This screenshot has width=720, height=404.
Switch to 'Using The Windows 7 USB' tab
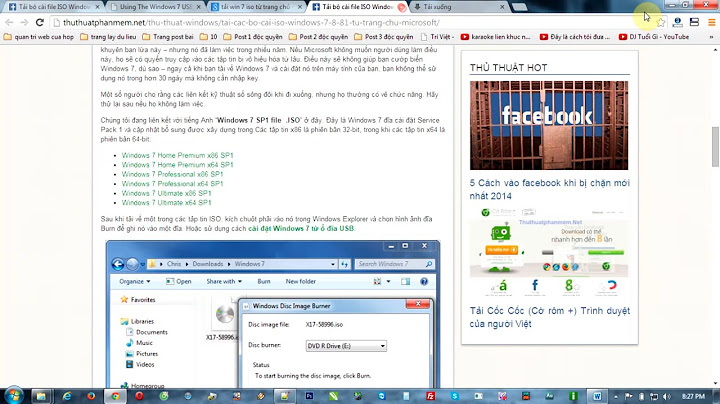coord(155,7)
